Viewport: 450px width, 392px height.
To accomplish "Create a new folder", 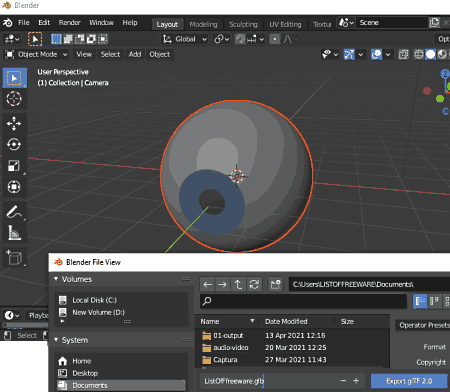I will 275,284.
